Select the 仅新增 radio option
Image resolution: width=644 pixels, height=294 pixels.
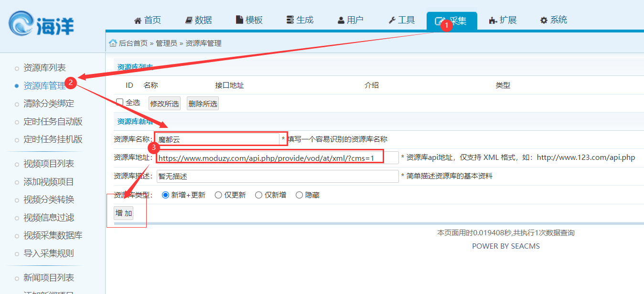(258, 195)
